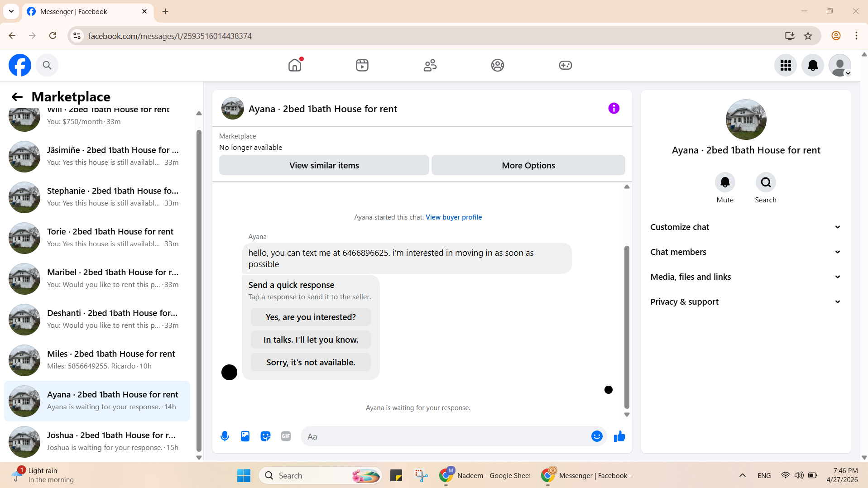The image size is (868, 488).
Task: Open the Facebook menu grid icon
Action: [x=786, y=66]
